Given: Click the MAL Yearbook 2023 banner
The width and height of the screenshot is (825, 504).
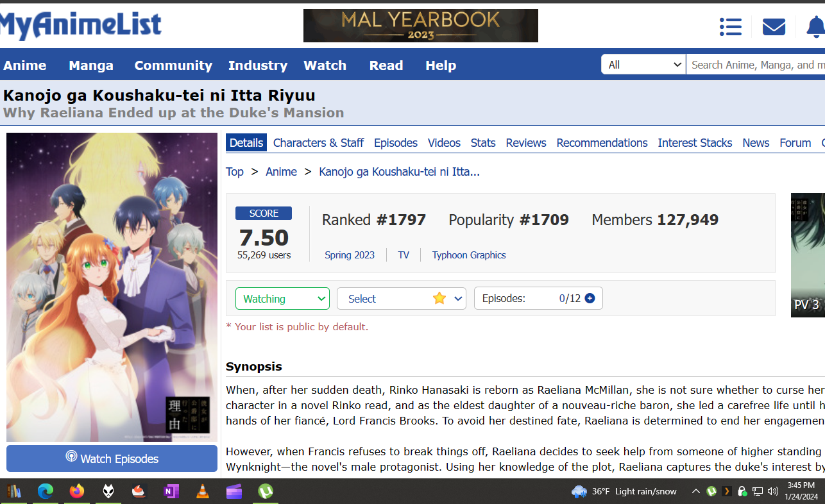Looking at the screenshot, I should tap(421, 26).
